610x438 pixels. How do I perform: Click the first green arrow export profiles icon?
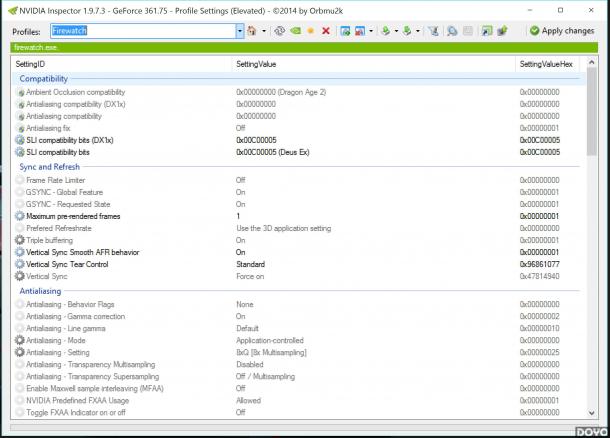(386, 31)
